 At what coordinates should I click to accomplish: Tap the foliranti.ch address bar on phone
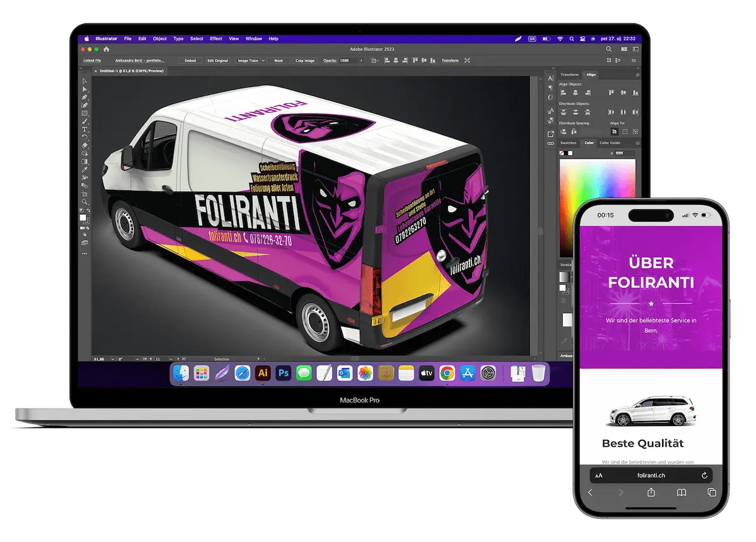click(651, 475)
